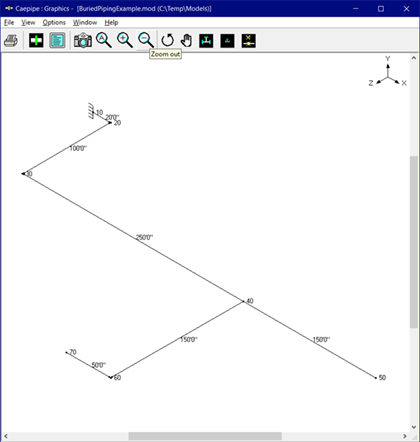Click the vertical scrollbar down arrow
This screenshot has width=420, height=442.
pyautogui.click(x=414, y=427)
